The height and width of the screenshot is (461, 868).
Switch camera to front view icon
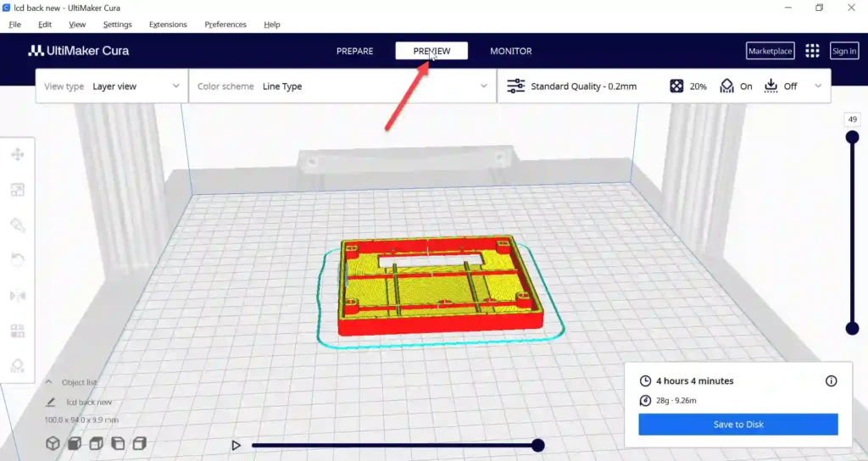[75, 443]
